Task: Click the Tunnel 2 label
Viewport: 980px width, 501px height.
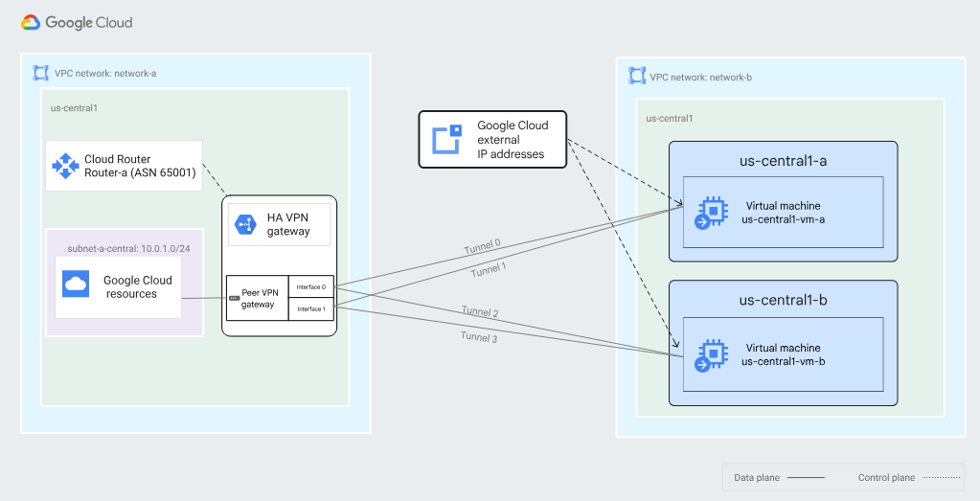Action: coord(480,311)
